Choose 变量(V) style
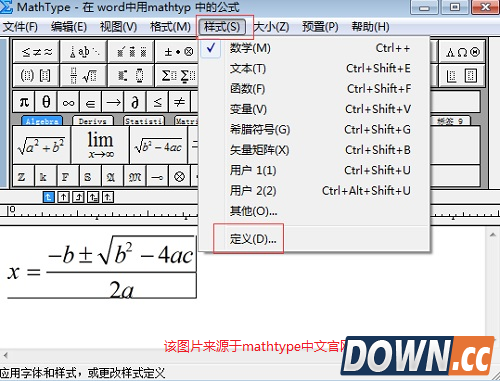500x381 pixels. 314,109
